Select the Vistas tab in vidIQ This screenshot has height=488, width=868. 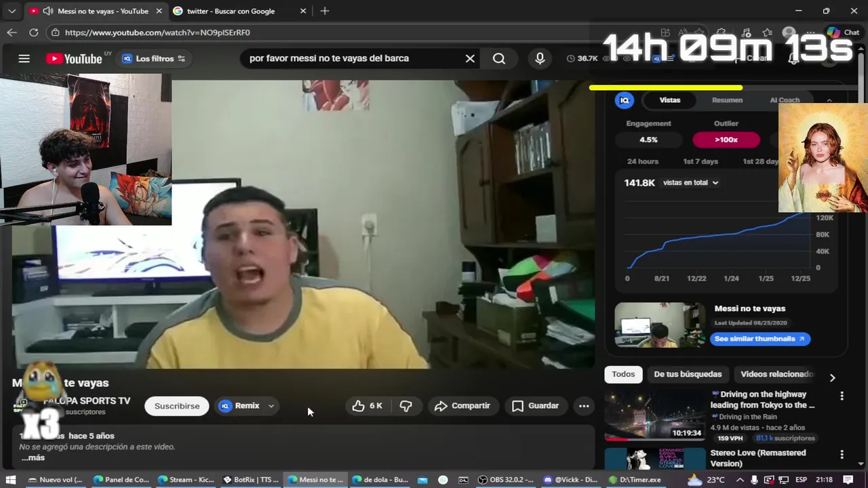tap(670, 100)
